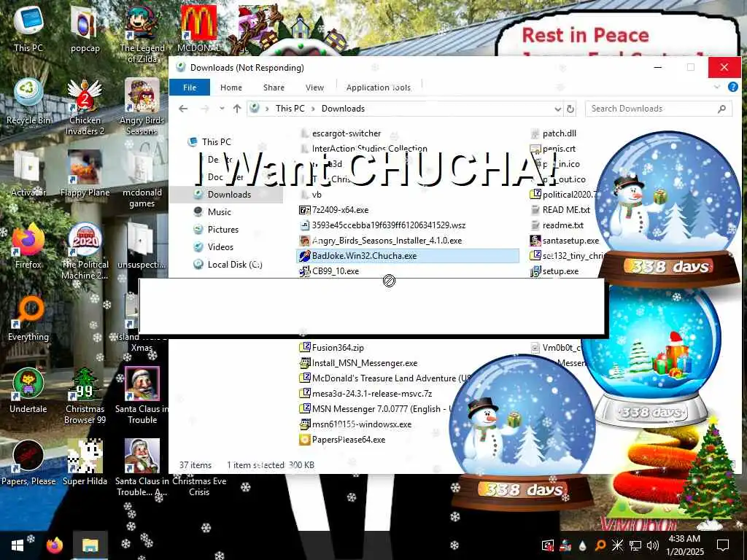Go up one folder level
The height and width of the screenshot is (560, 747).
click(237, 109)
